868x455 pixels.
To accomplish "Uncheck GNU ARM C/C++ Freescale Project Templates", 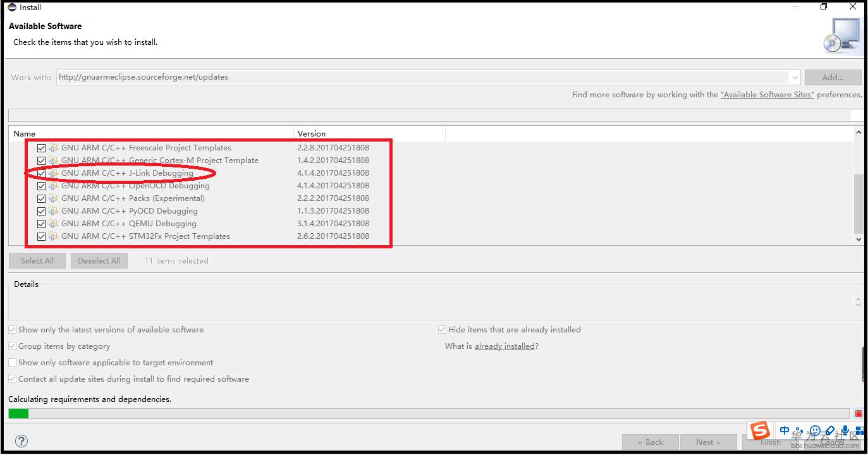I will [x=42, y=148].
